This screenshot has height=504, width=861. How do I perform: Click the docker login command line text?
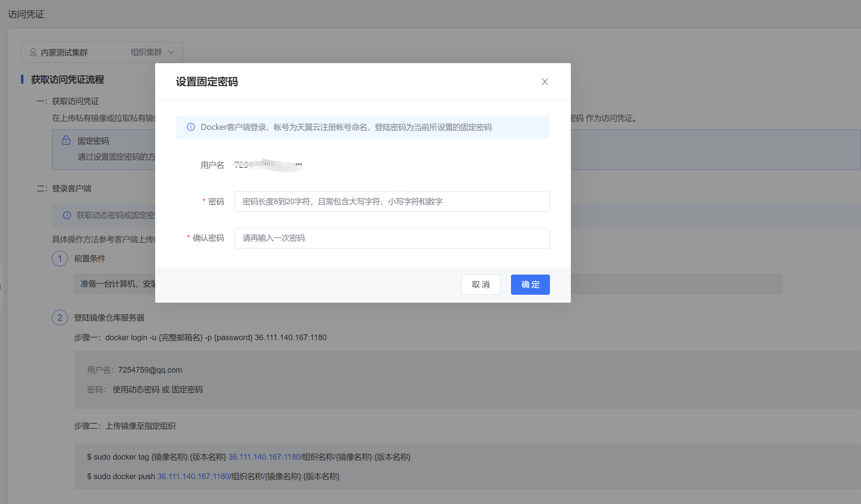pyautogui.click(x=216, y=338)
